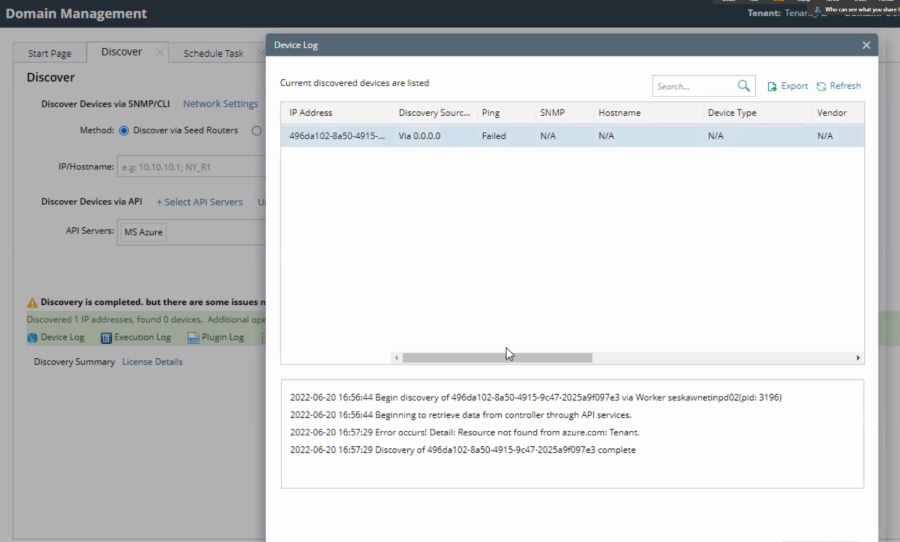
Task: Switch to the Schedule Task tab
Action: (x=213, y=53)
